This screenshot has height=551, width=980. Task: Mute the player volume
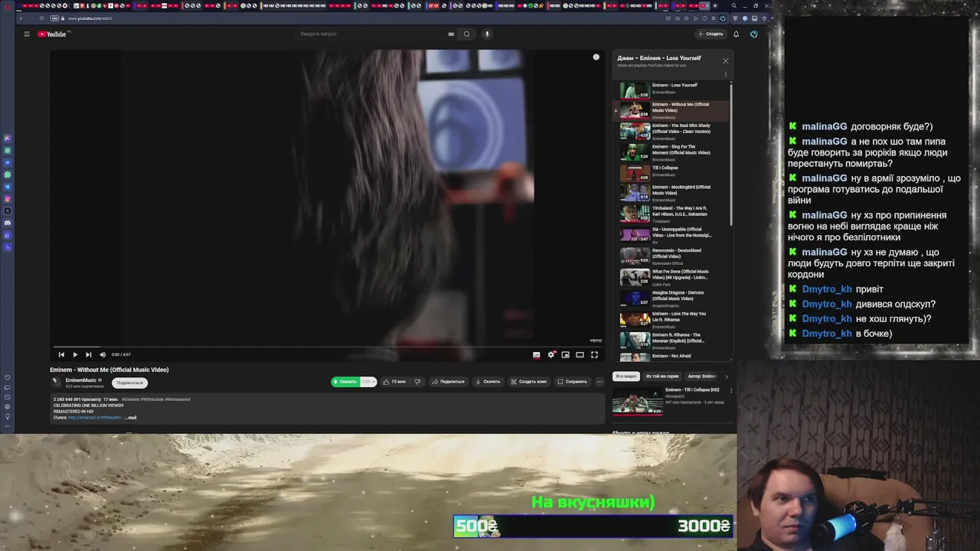[103, 354]
